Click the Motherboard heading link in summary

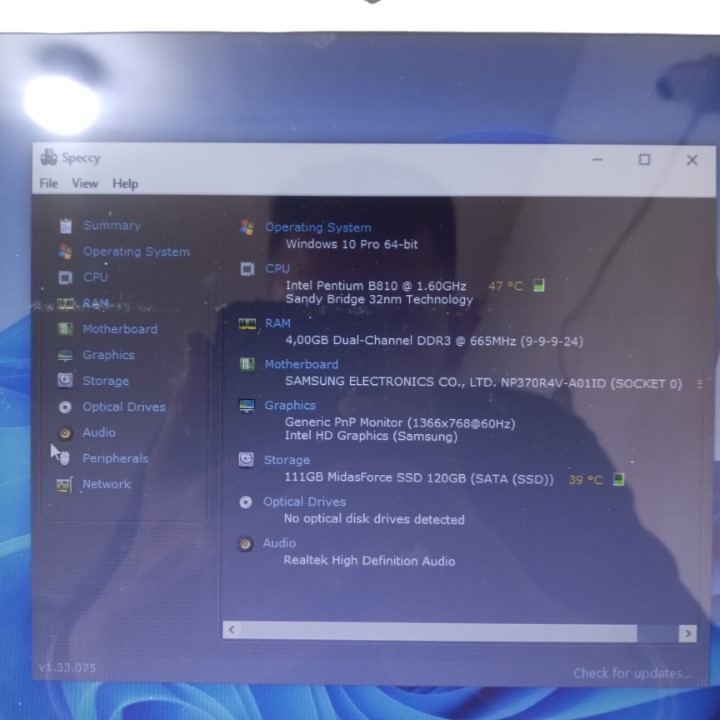[301, 365]
